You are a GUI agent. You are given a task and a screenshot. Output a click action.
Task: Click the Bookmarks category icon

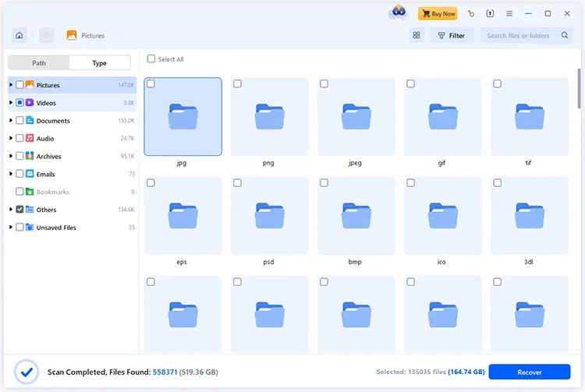tap(30, 192)
